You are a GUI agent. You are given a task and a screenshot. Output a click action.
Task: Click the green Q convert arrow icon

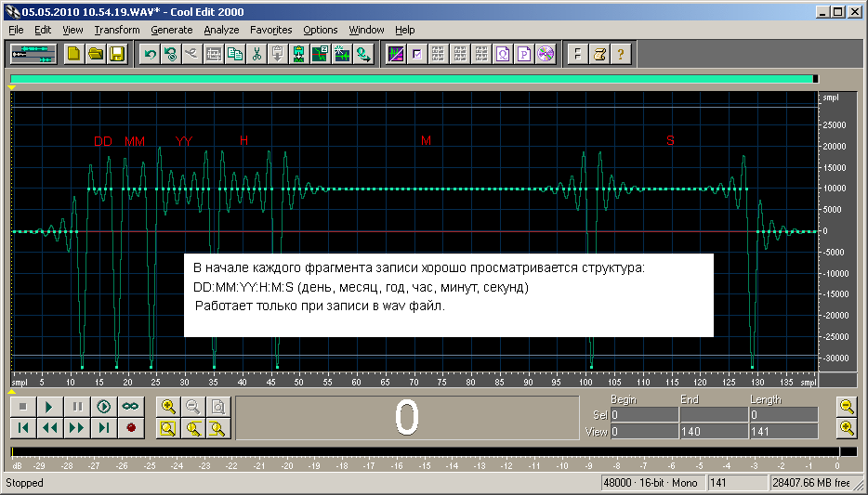pyautogui.click(x=363, y=54)
